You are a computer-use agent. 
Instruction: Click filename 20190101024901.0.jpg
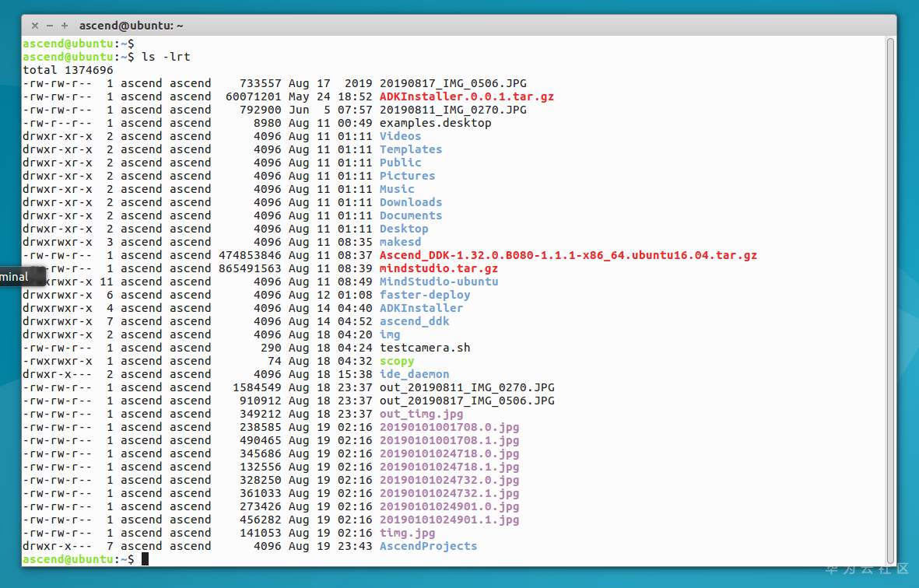[x=450, y=506]
